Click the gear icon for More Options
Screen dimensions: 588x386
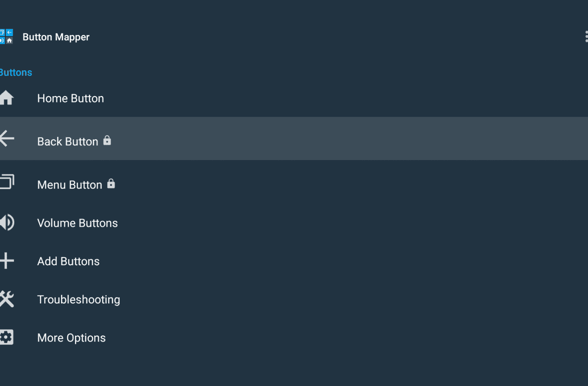click(7, 337)
